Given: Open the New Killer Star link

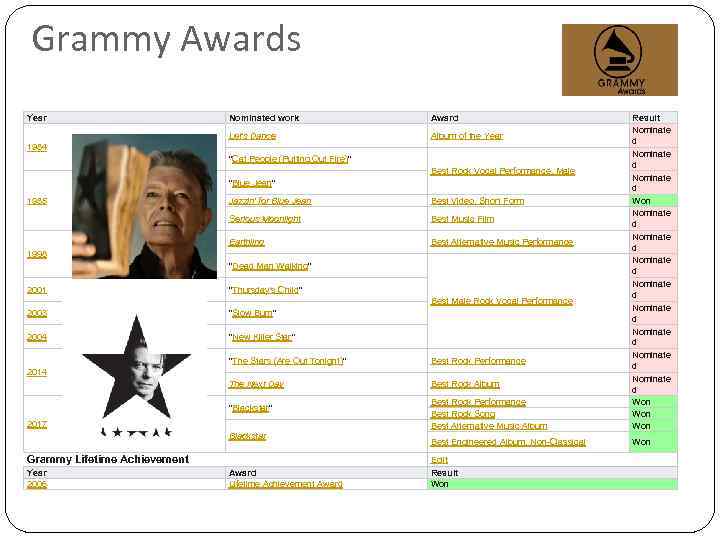Looking at the screenshot, I should (x=262, y=337).
